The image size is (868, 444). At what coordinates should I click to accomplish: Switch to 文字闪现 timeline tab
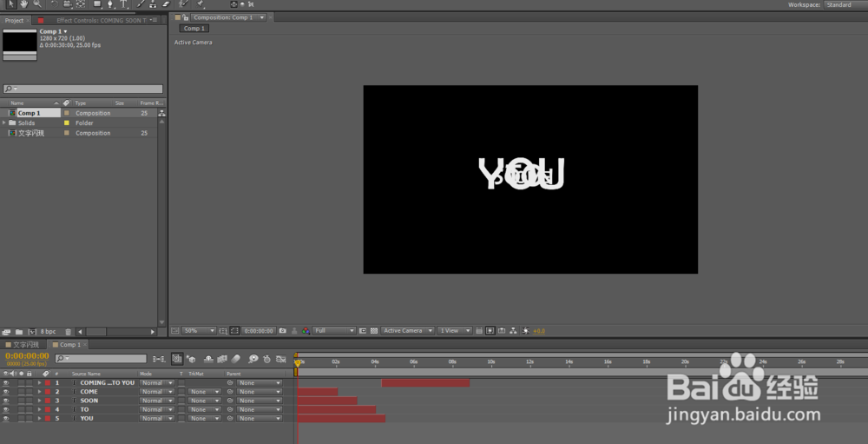tap(25, 345)
